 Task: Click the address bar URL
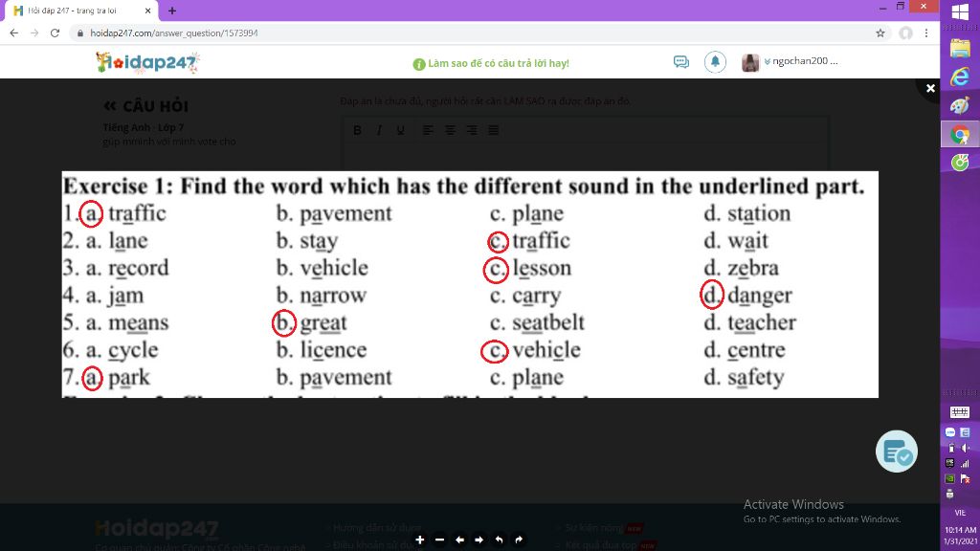coord(174,33)
